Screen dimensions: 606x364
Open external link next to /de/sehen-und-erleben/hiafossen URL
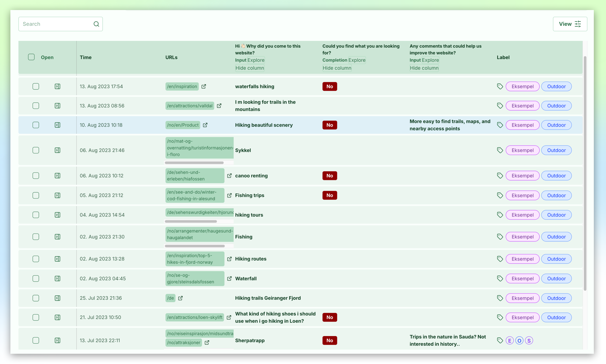point(229,176)
